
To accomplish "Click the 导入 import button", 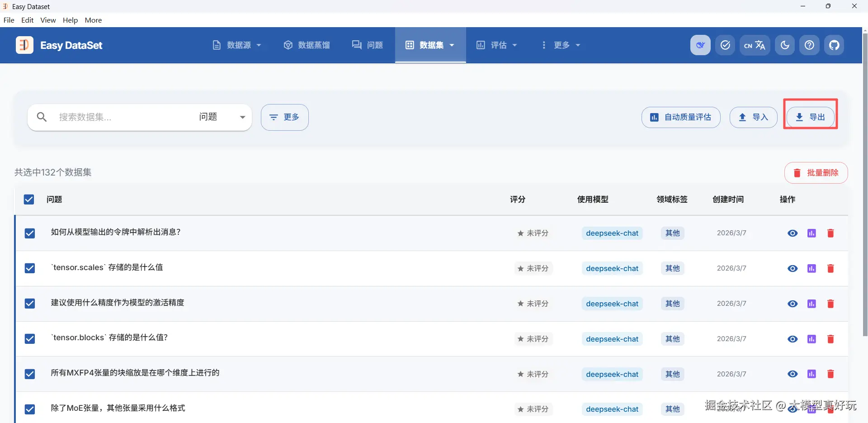I will click(754, 118).
